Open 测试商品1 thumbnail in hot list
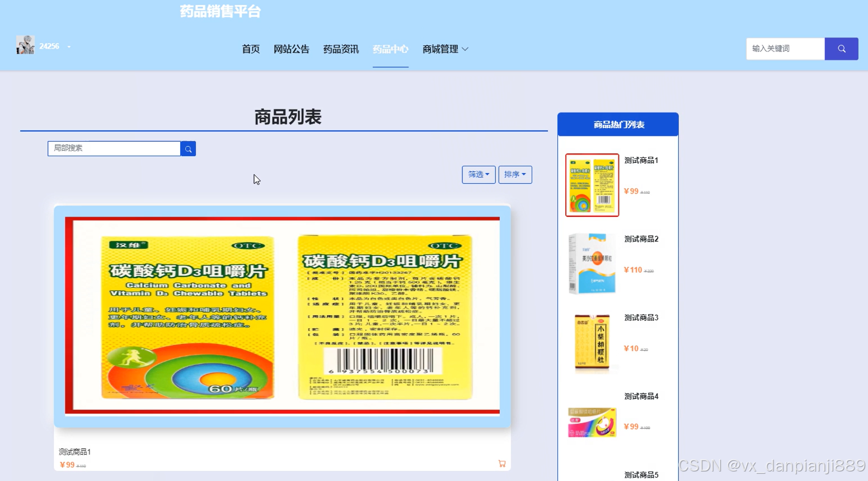The height and width of the screenshot is (481, 868). (x=592, y=185)
